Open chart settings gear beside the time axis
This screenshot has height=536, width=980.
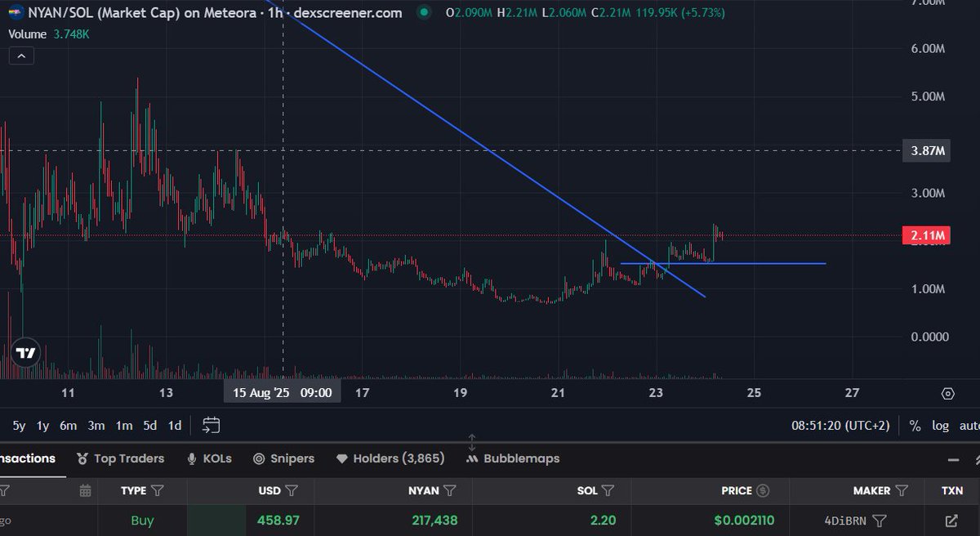947,393
